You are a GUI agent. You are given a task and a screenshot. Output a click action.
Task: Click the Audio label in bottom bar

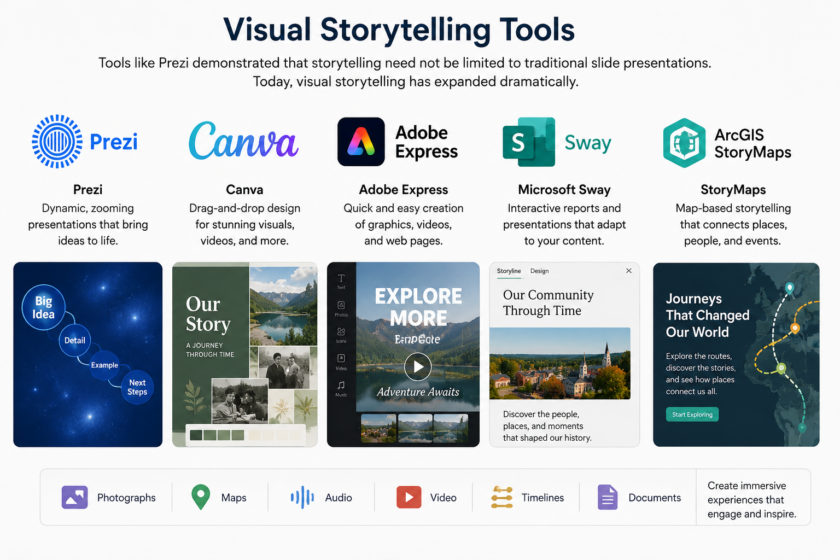(339, 497)
